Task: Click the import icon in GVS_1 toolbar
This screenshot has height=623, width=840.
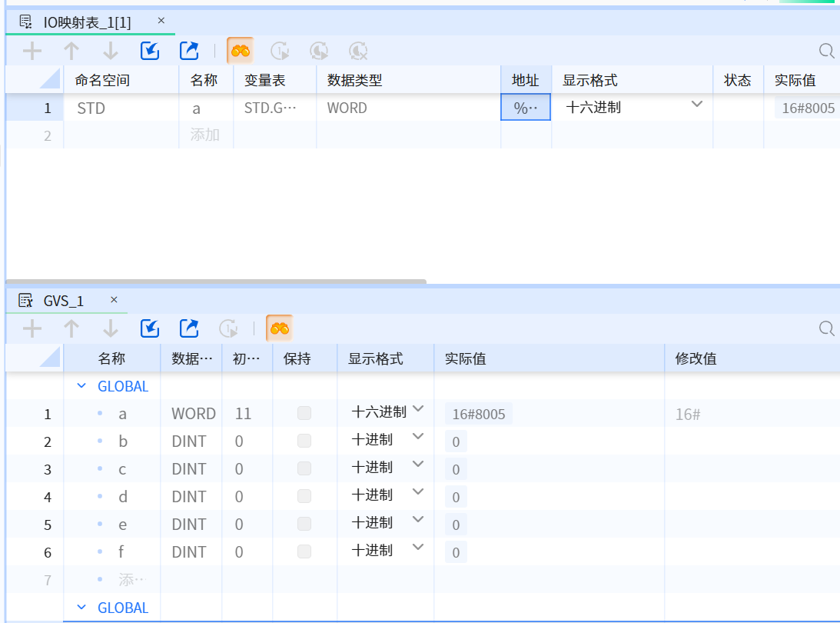Action: click(150, 329)
